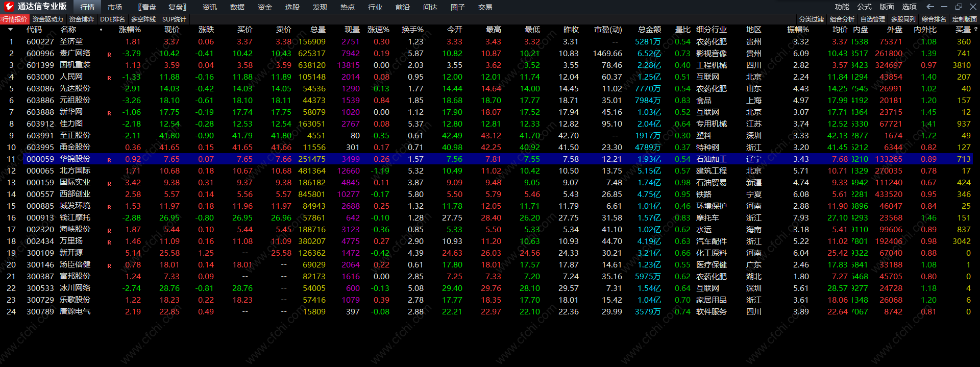
Task: Open the 市场 menu
Action: click(115, 7)
